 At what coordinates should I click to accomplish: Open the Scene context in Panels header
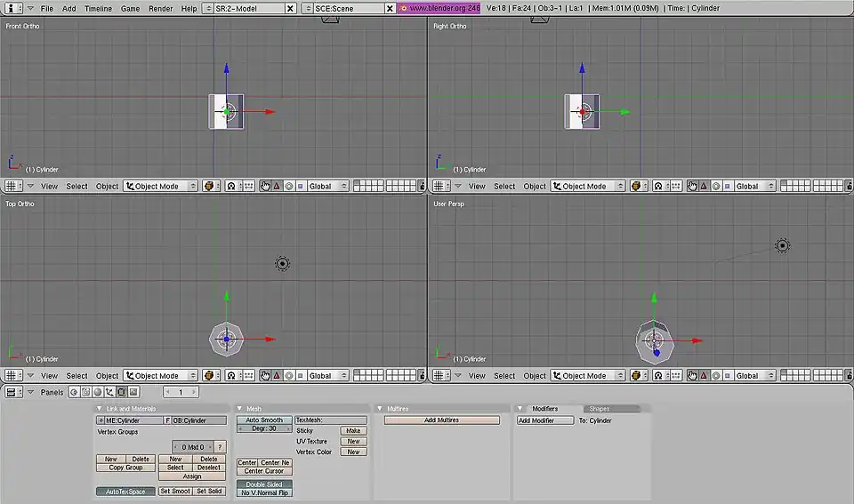[133, 392]
